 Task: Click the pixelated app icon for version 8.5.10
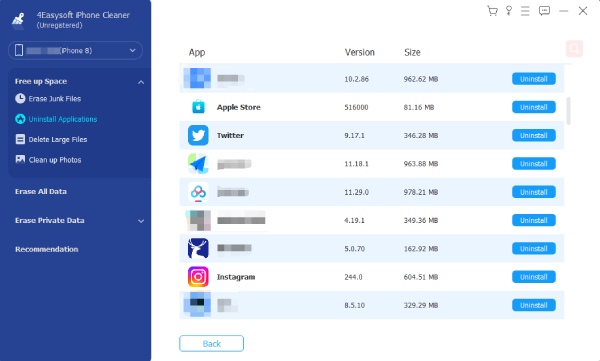tap(197, 304)
